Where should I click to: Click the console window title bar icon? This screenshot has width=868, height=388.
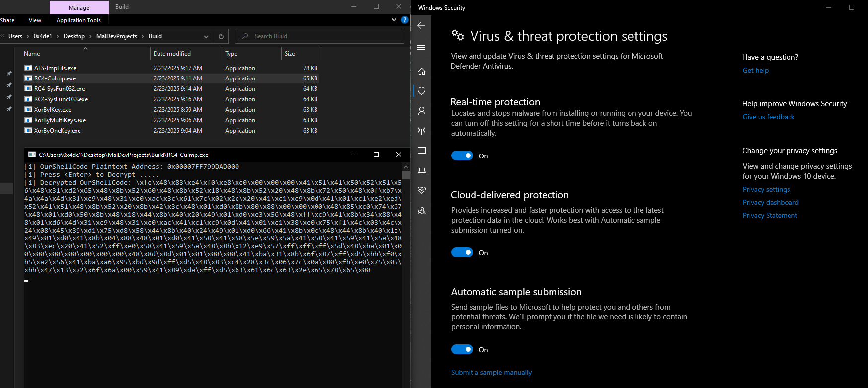pos(32,155)
